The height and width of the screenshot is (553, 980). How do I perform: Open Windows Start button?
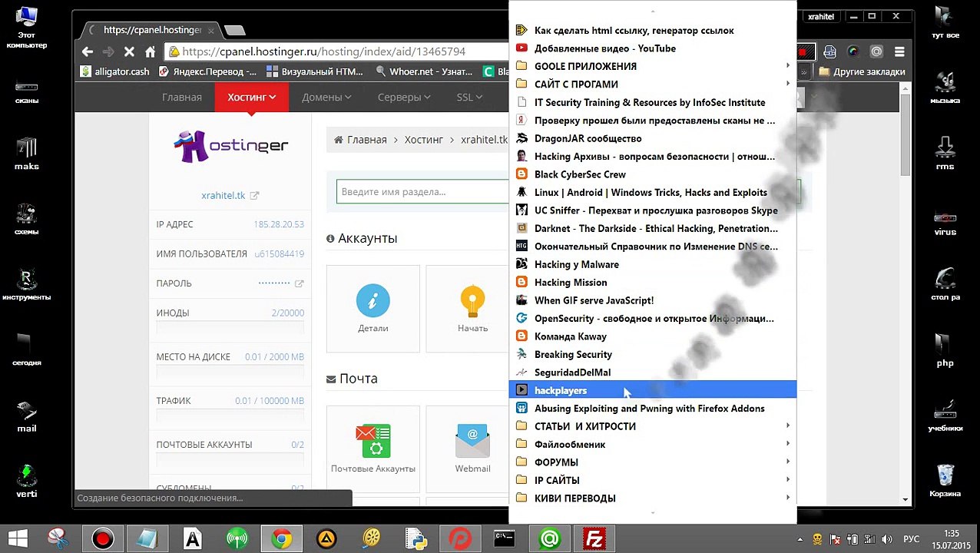pyautogui.click(x=18, y=538)
